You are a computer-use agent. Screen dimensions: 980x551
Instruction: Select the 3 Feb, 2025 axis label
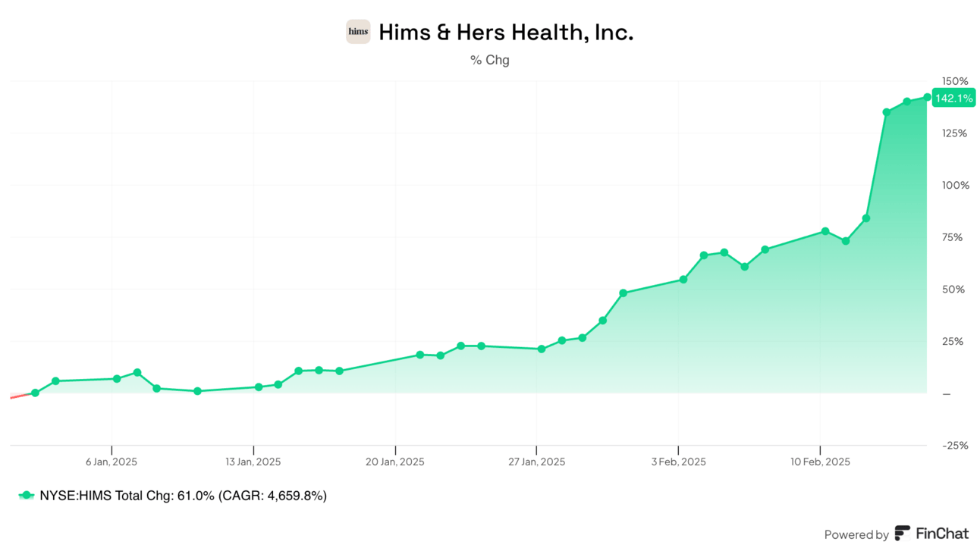(x=679, y=462)
